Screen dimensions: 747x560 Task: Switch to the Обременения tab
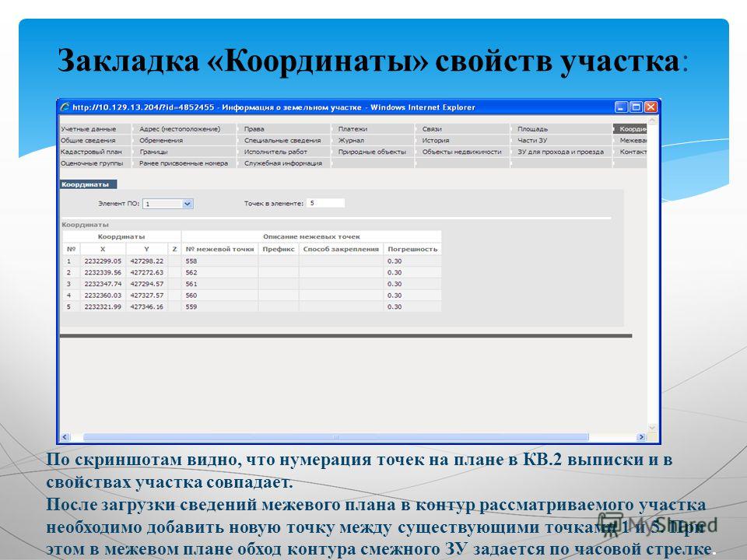(161, 141)
